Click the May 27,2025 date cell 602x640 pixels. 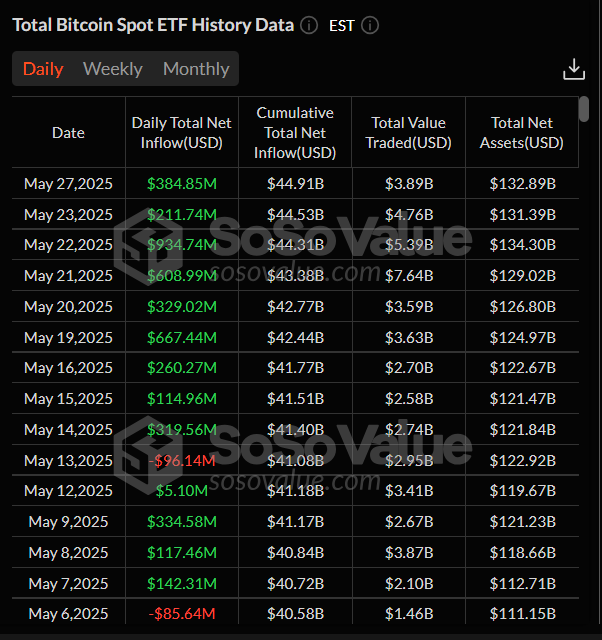(x=68, y=184)
